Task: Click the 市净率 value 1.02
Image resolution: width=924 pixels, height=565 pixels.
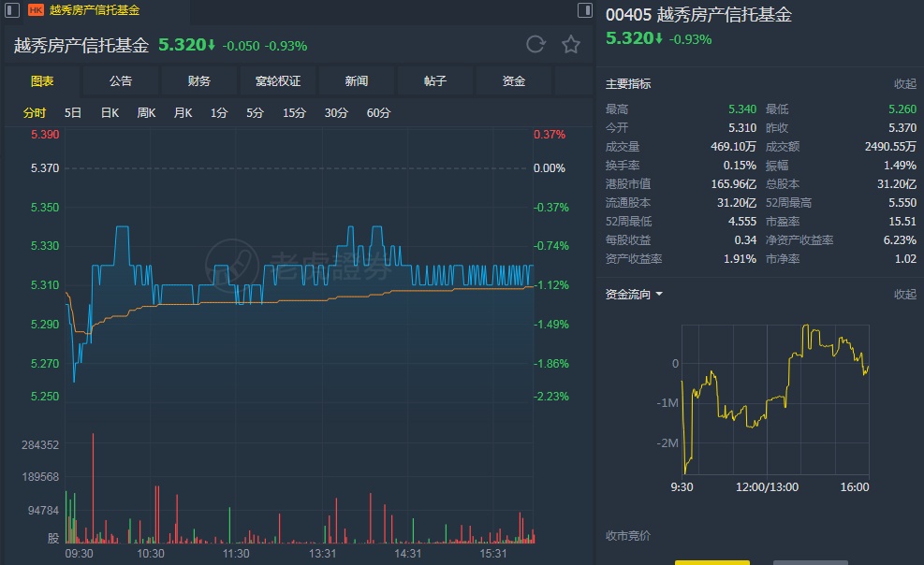Action: [905, 259]
